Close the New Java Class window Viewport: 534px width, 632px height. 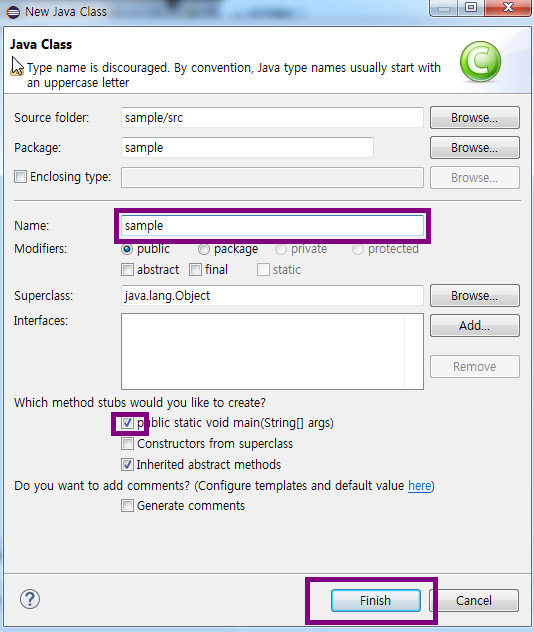pos(508,8)
